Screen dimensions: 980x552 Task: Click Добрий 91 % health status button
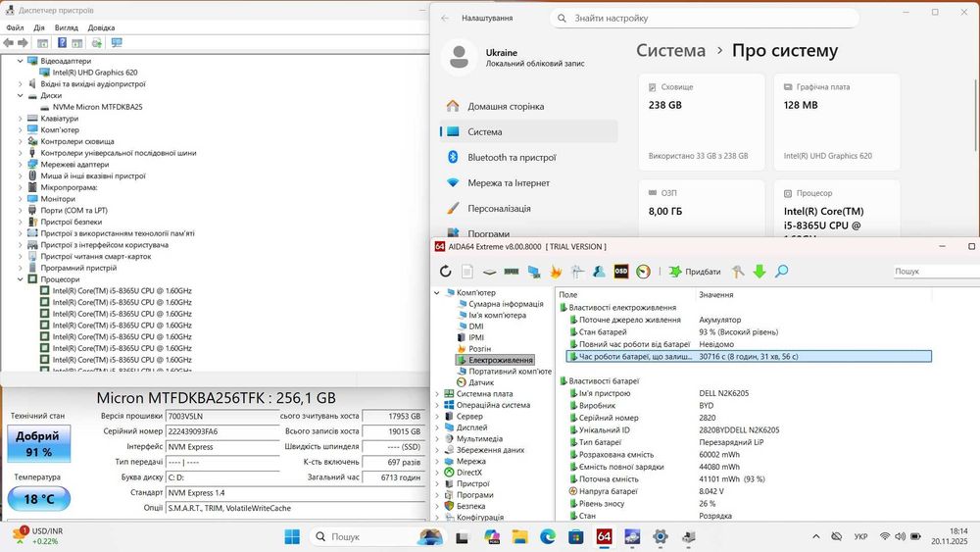click(x=39, y=444)
